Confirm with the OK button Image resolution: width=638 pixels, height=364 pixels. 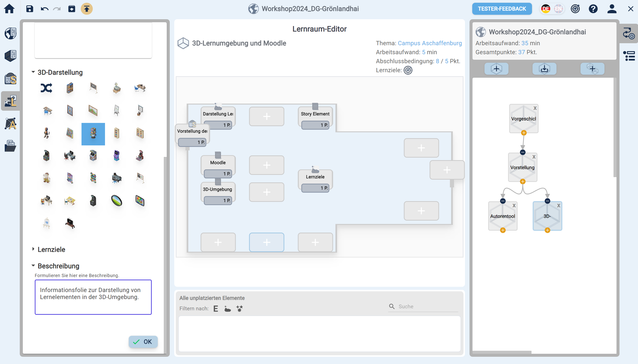143,342
